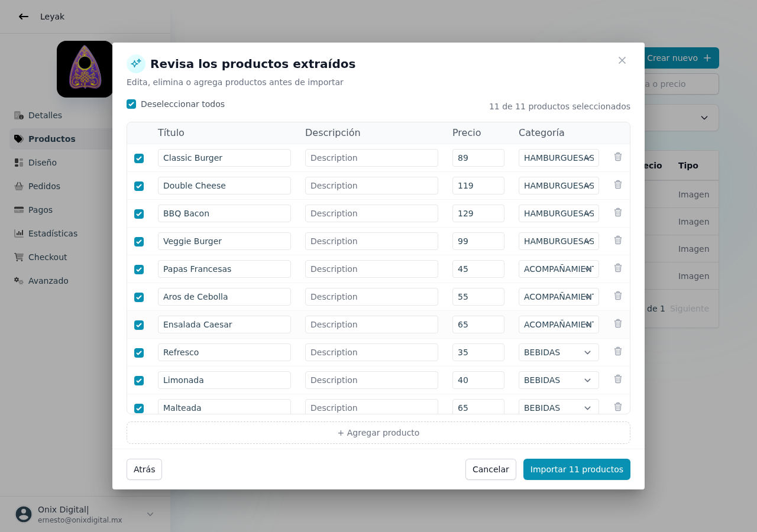Screen dimensions: 757x532
Task: Delete the Limonada row via trash icon
Action: [617, 379]
